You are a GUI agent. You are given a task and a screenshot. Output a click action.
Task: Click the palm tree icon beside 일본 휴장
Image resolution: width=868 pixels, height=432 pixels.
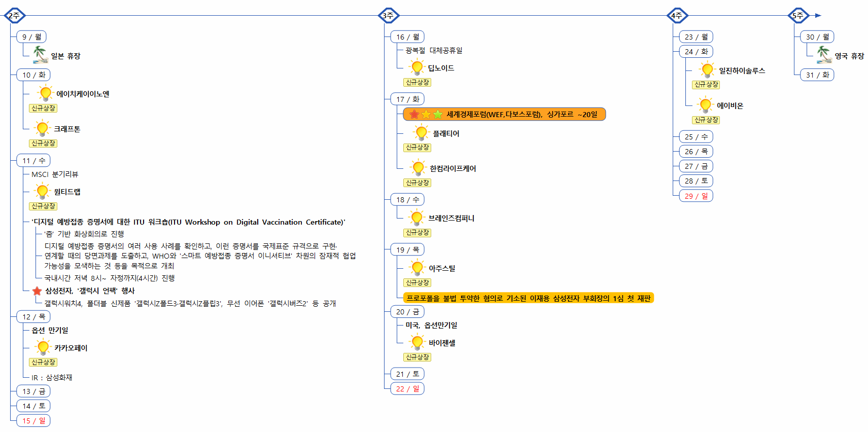point(40,55)
